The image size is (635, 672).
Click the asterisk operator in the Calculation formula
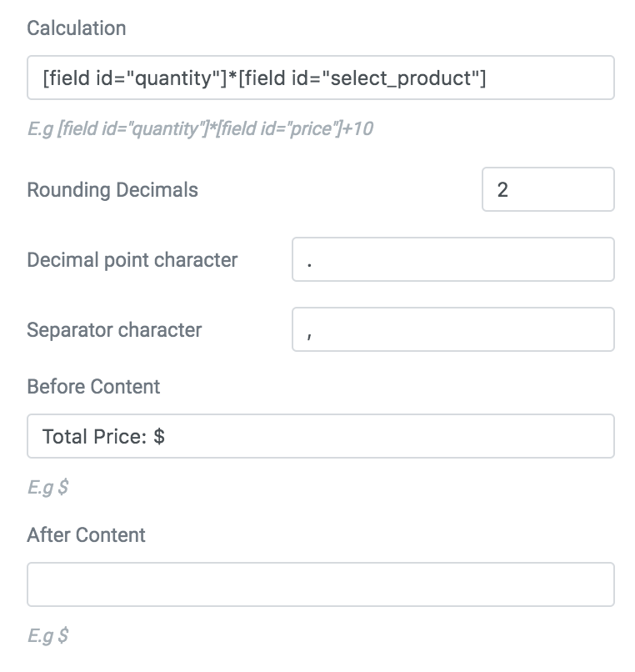[232, 77]
